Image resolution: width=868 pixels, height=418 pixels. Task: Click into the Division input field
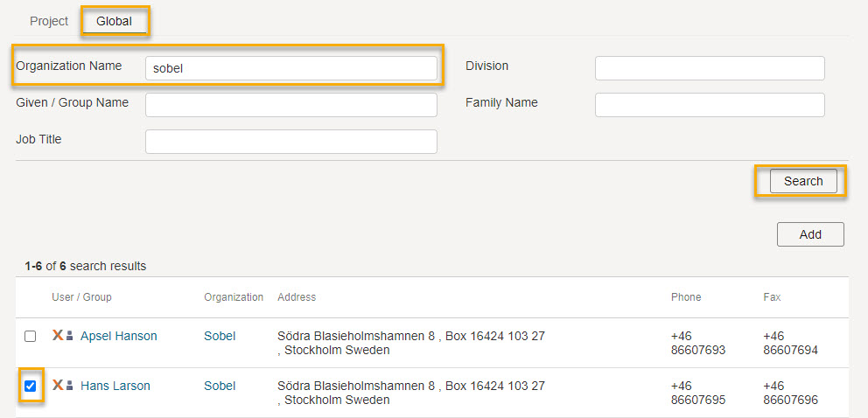point(710,68)
